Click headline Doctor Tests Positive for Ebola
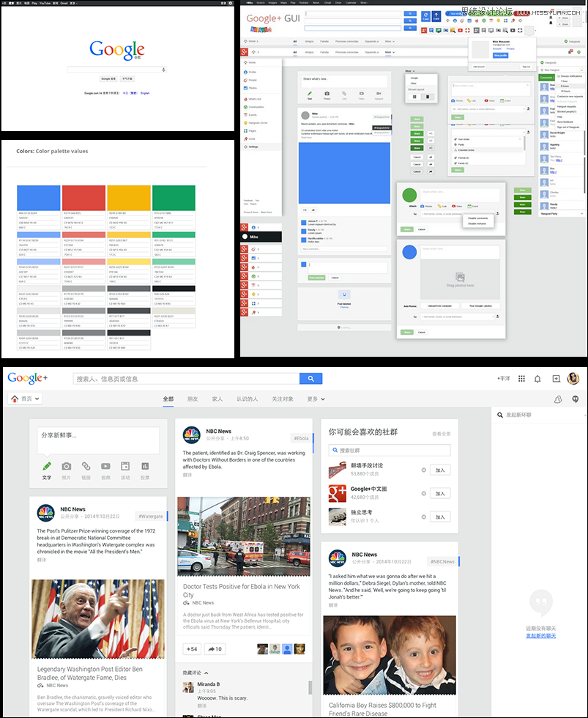The width and height of the screenshot is (588, 718). (241, 591)
